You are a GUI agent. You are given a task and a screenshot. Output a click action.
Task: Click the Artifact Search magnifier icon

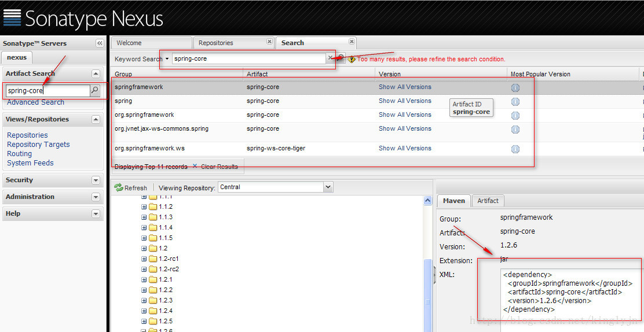click(x=94, y=90)
